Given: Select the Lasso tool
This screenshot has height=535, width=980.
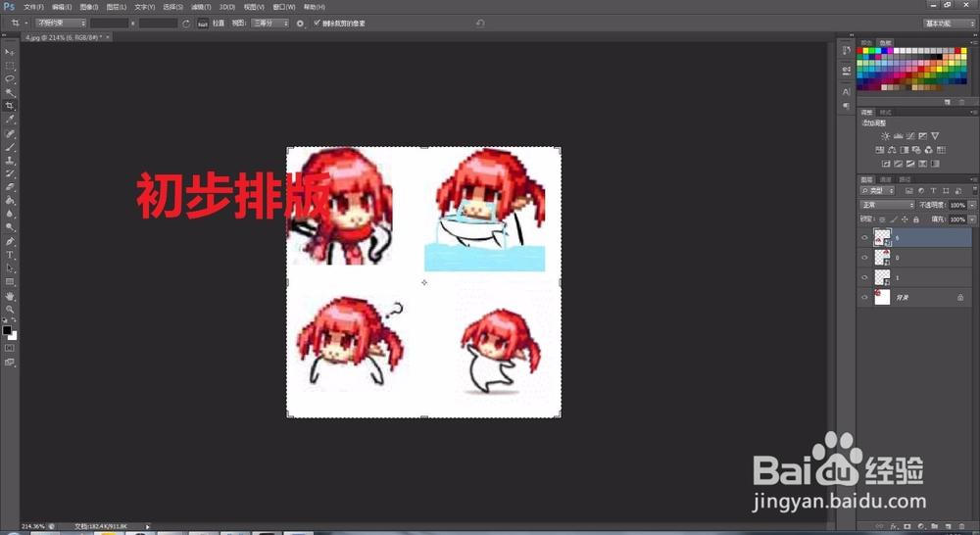Looking at the screenshot, I should click(10, 78).
